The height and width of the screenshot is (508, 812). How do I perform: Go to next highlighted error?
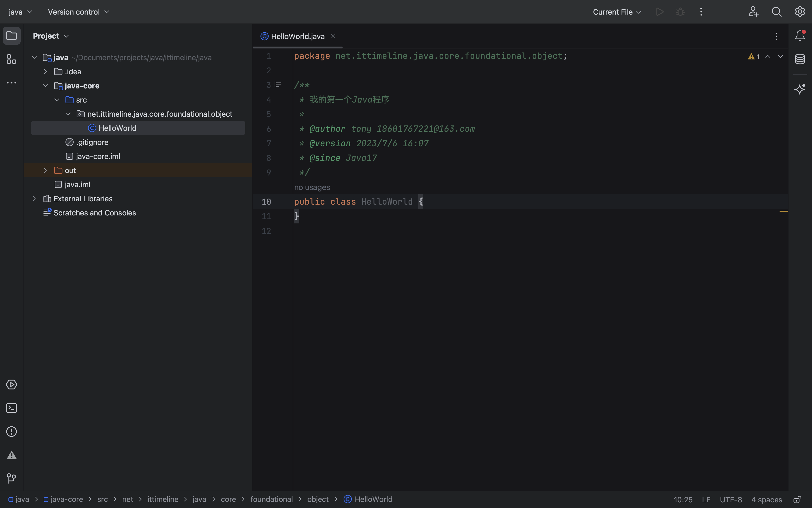coord(781,57)
